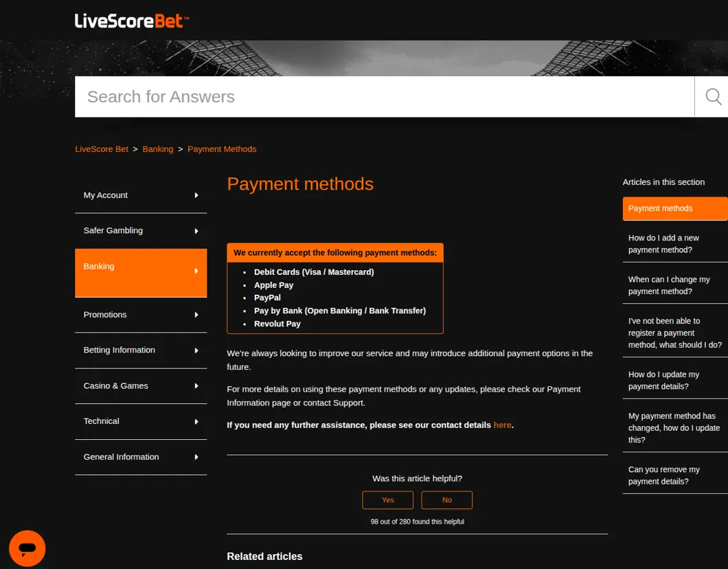Open 'My payment method has changed' article
The image size is (728, 569).
click(675, 428)
